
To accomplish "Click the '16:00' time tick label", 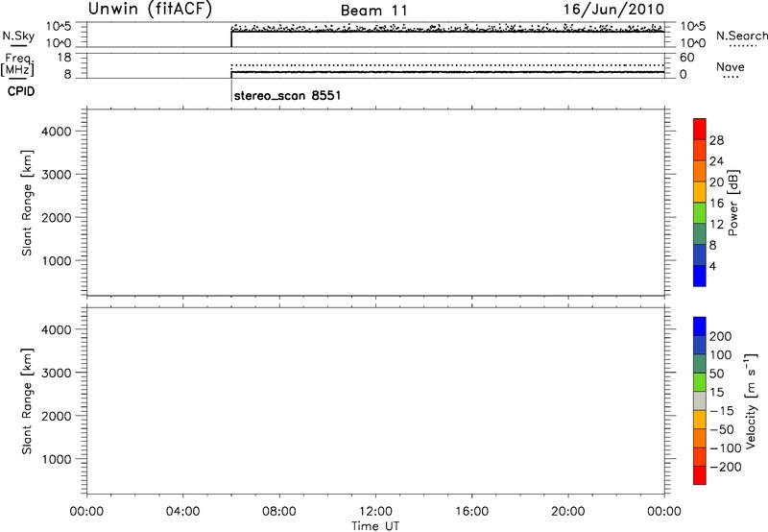I will pos(471,512).
